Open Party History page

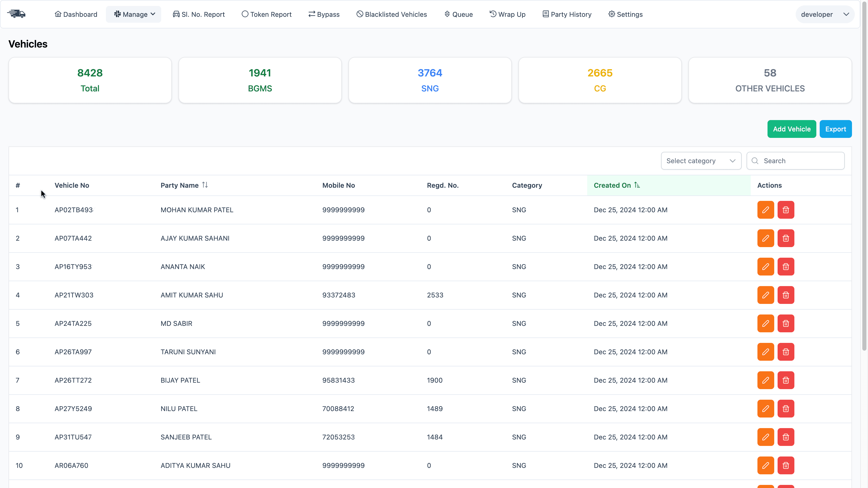pos(567,14)
